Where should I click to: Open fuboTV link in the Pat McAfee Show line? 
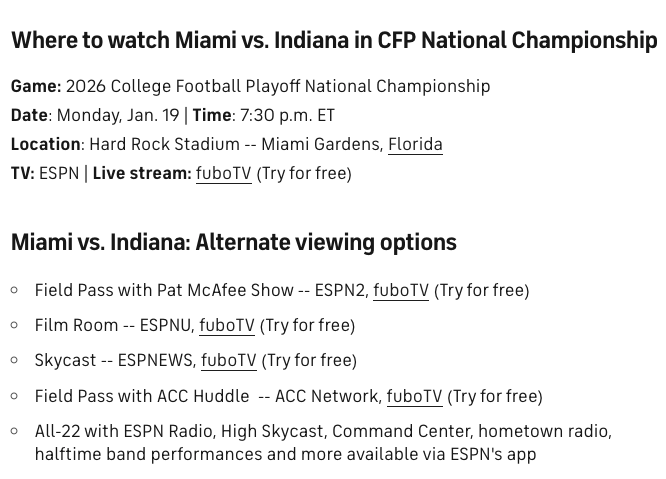401,290
